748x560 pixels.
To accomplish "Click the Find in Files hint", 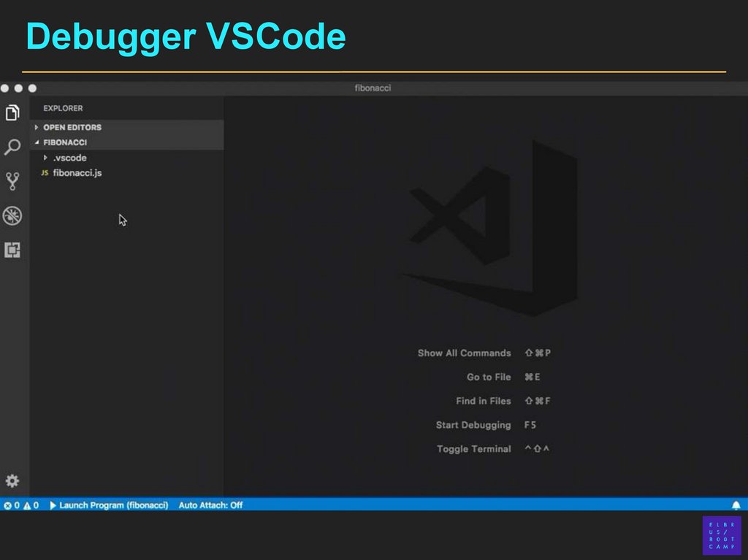I will [484, 401].
